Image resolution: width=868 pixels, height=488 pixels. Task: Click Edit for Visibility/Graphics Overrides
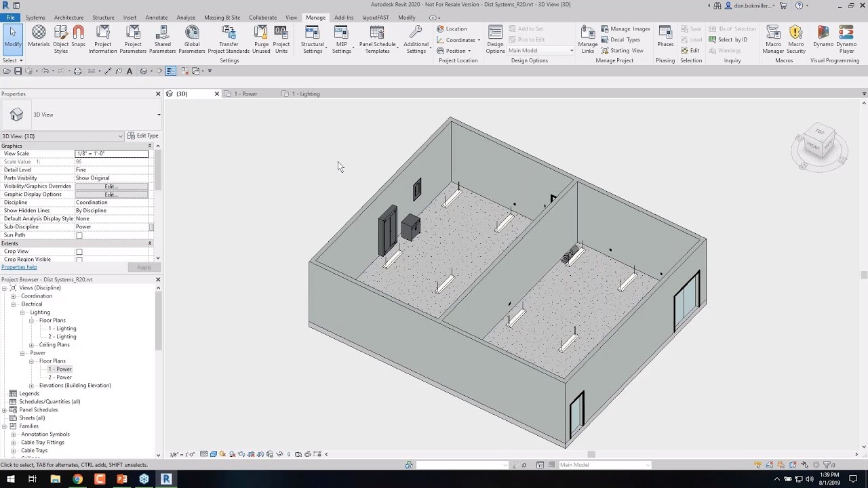[111, 186]
